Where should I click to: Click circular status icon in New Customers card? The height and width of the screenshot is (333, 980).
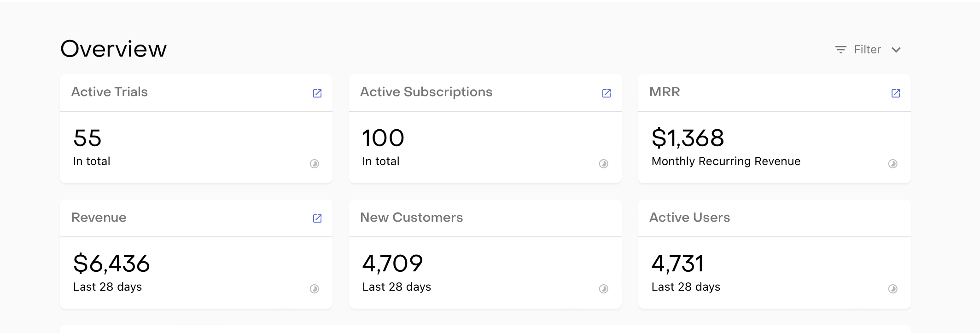click(604, 289)
